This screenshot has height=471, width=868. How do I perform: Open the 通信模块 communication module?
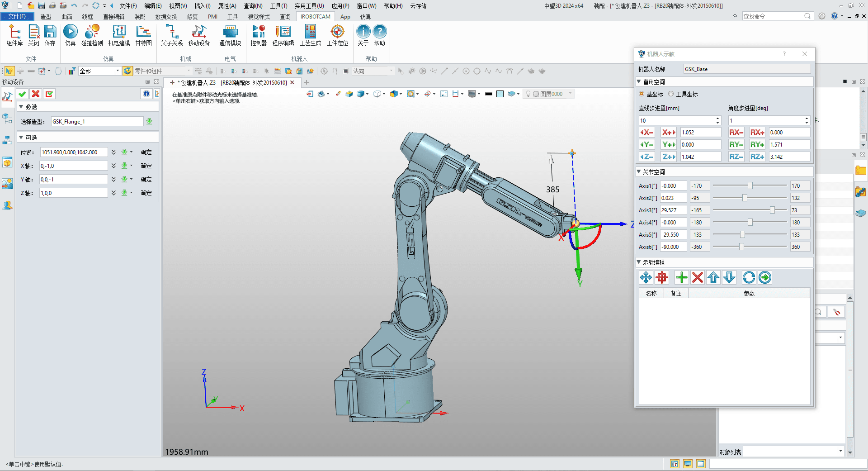click(230, 35)
